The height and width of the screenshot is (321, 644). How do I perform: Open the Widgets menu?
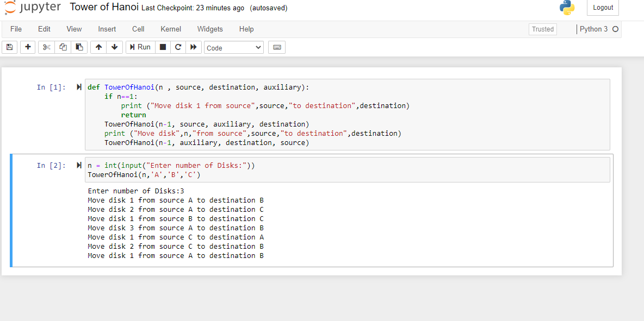210,29
